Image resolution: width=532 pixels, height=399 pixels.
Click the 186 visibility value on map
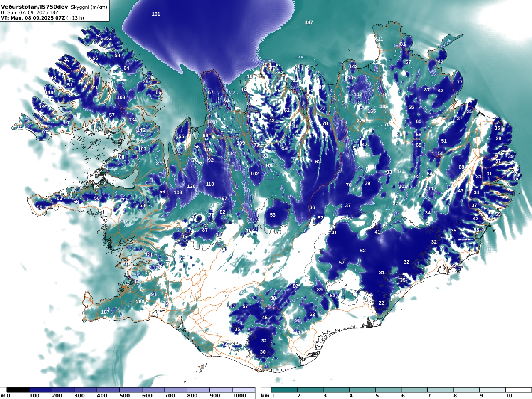pyautogui.click(x=384, y=95)
